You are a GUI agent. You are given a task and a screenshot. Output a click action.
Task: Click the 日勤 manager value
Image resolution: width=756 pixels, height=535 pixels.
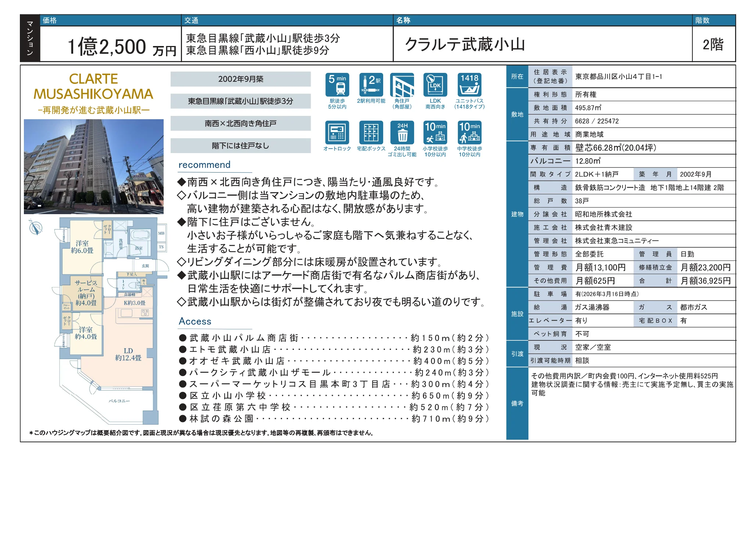click(x=687, y=254)
